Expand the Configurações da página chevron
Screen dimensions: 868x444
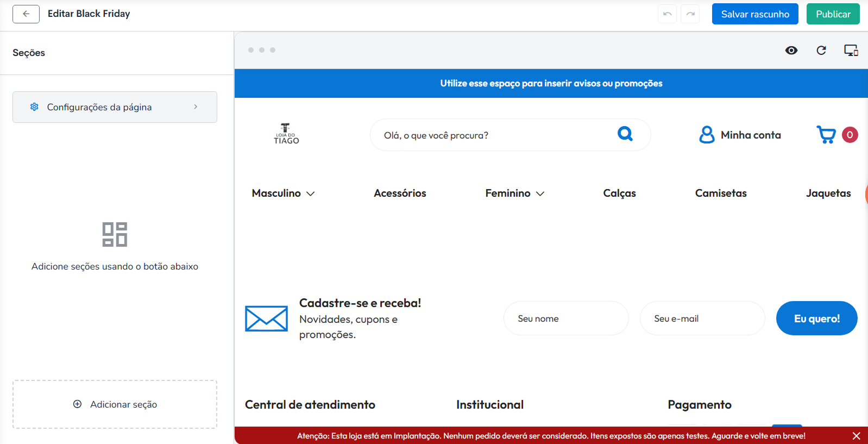coord(196,107)
